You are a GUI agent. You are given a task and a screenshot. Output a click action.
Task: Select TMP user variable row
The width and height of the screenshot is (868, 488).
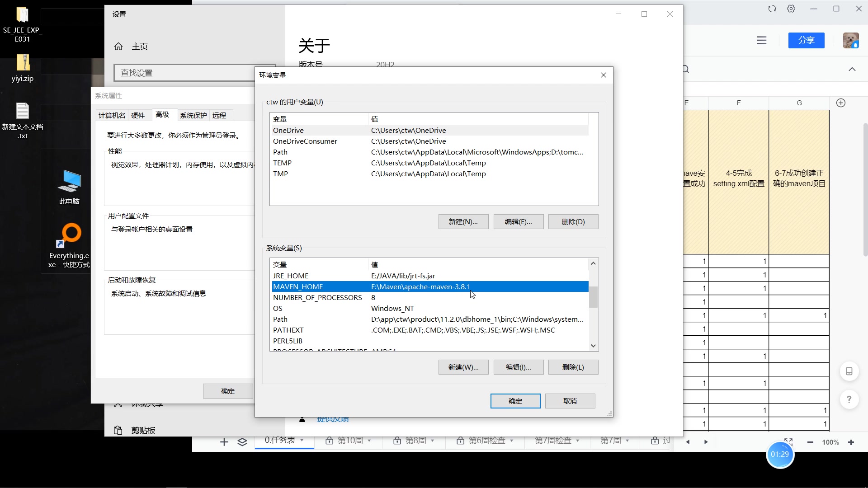(429, 174)
